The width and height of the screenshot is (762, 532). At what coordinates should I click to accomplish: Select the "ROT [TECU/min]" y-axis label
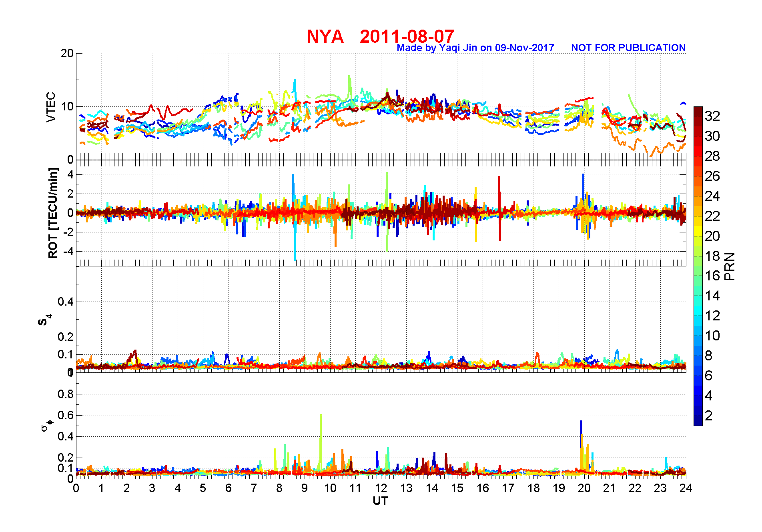coord(53,213)
